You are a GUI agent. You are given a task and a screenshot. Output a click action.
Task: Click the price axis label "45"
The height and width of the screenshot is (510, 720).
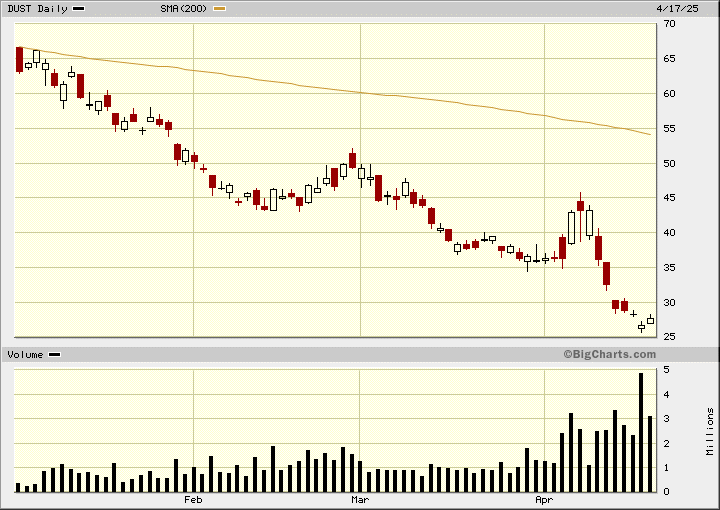(669, 198)
